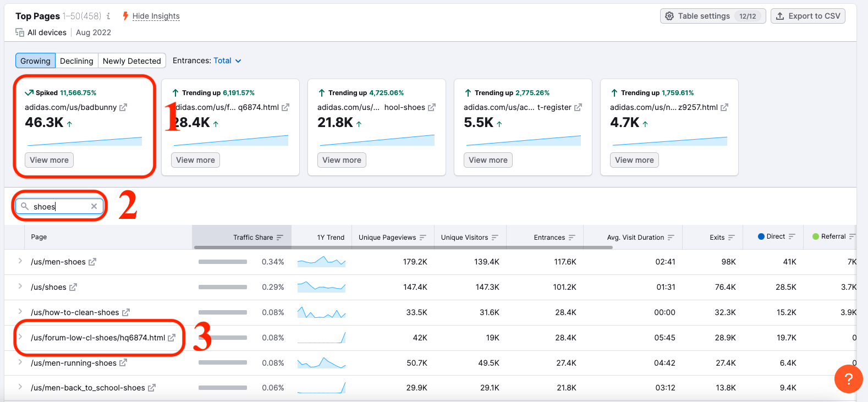Open /us/shoes external link icon

(x=73, y=287)
